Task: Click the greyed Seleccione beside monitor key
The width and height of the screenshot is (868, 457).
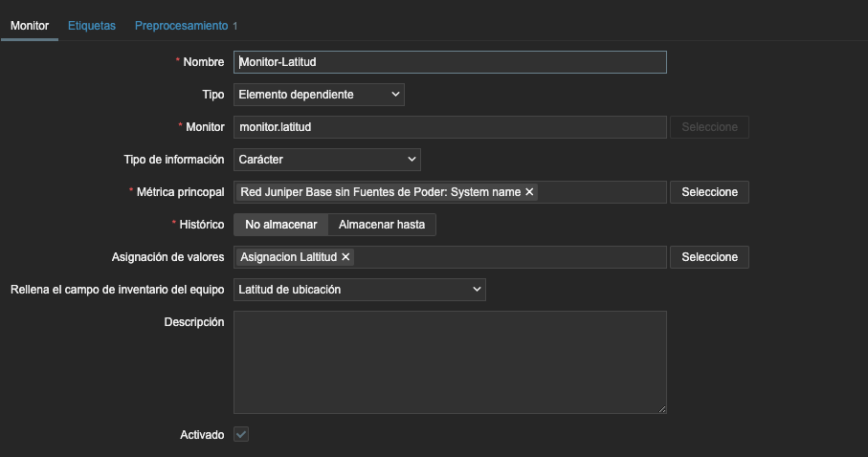Action: tap(709, 127)
